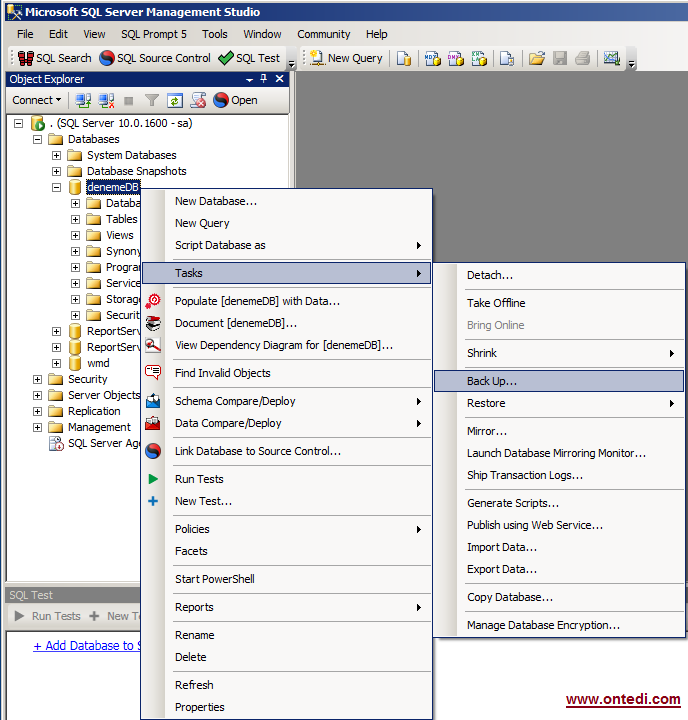
Task: Select Find Invalid Objects
Action: (x=287, y=373)
